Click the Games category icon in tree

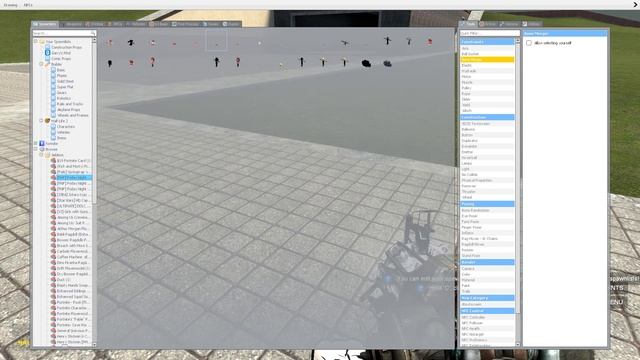(x=42, y=144)
